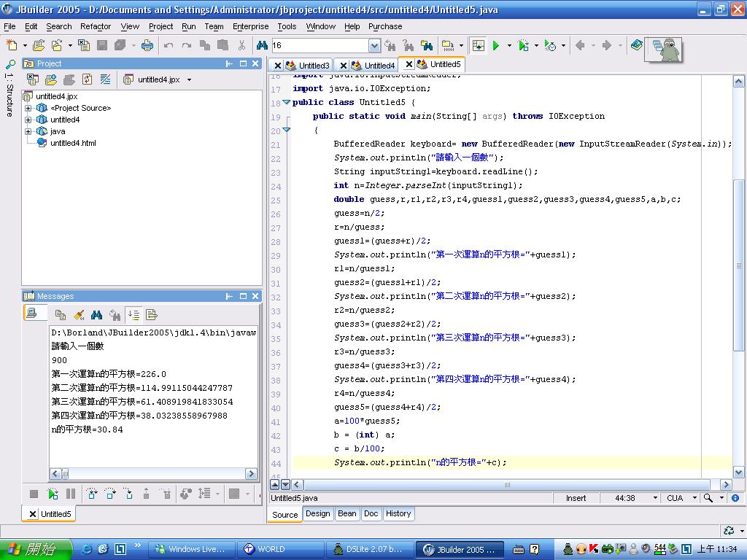Viewport: 747px width, 560px height.
Task: Click the New file toolbar icon
Action: (x=12, y=46)
